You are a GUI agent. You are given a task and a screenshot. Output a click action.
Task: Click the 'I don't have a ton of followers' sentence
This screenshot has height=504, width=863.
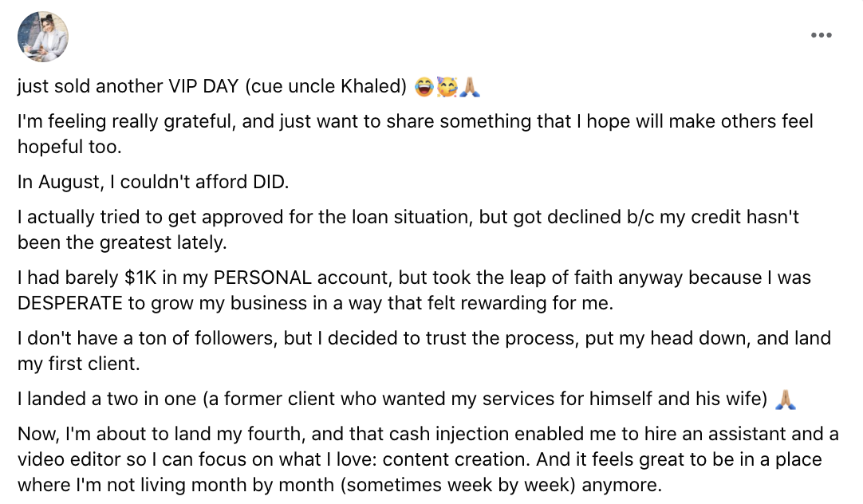coord(424,351)
